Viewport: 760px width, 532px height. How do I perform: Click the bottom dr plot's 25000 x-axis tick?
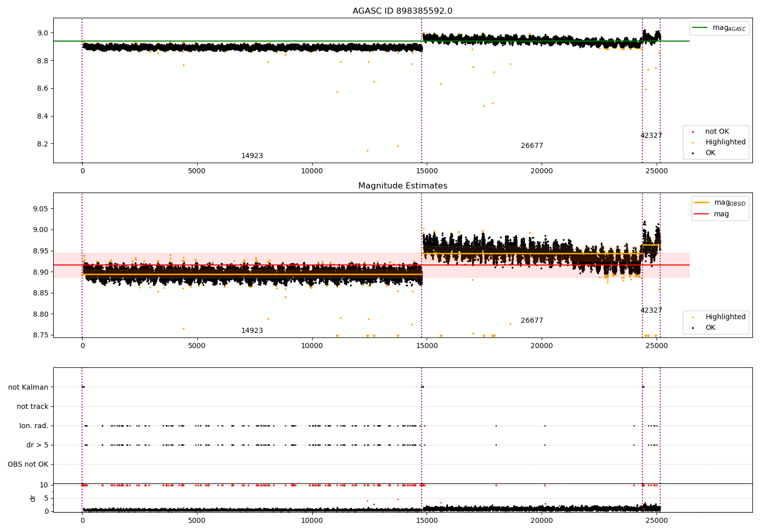[657, 521]
